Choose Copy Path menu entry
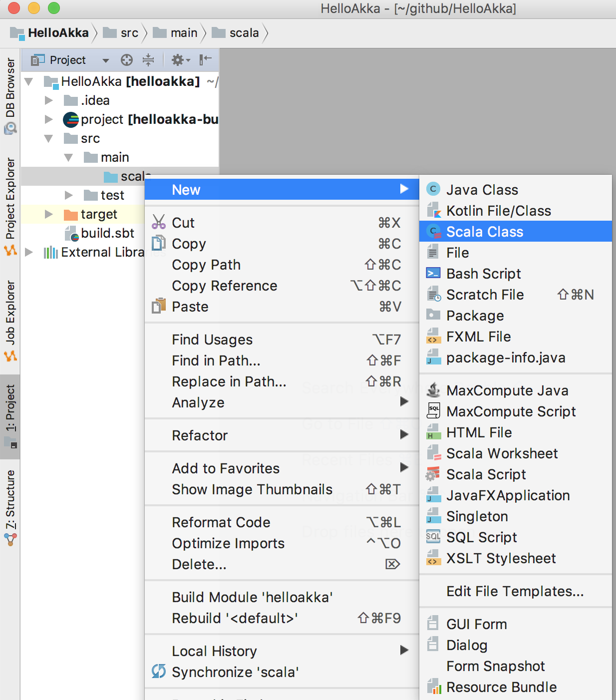The width and height of the screenshot is (616, 700). point(282,264)
